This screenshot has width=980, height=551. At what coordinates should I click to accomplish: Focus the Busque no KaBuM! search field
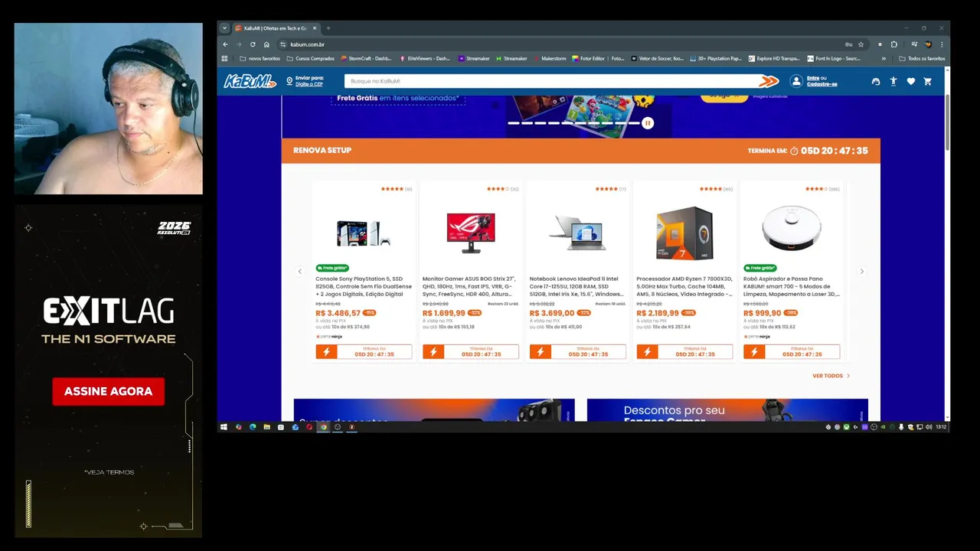[x=551, y=81]
